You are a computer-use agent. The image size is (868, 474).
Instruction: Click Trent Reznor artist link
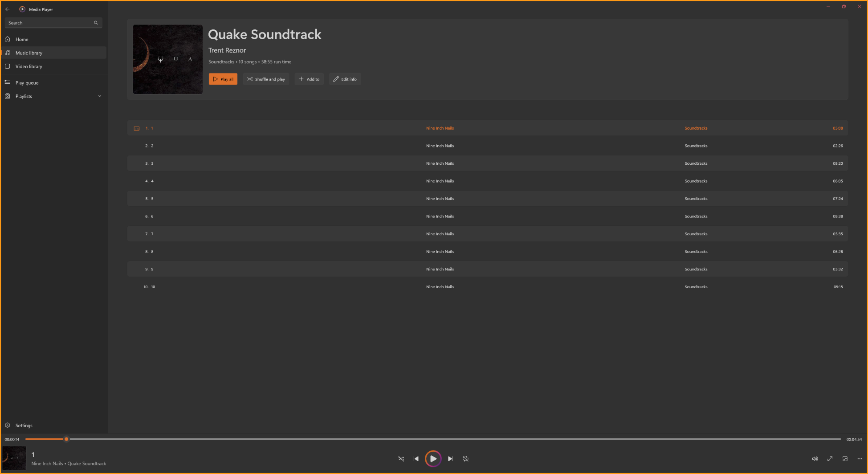tap(227, 50)
